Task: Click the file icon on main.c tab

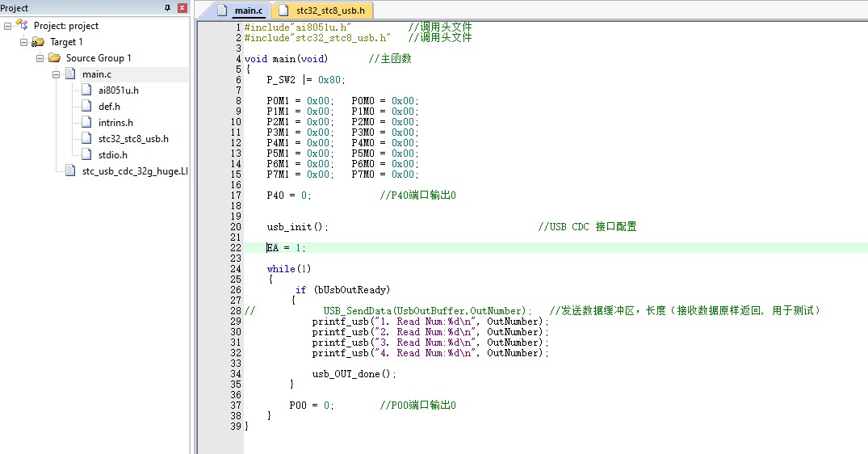Action: click(x=223, y=10)
